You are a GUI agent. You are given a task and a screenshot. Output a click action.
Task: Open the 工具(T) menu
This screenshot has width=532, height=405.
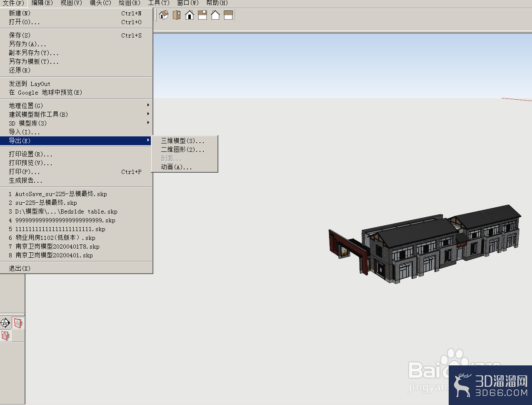pyautogui.click(x=159, y=3)
